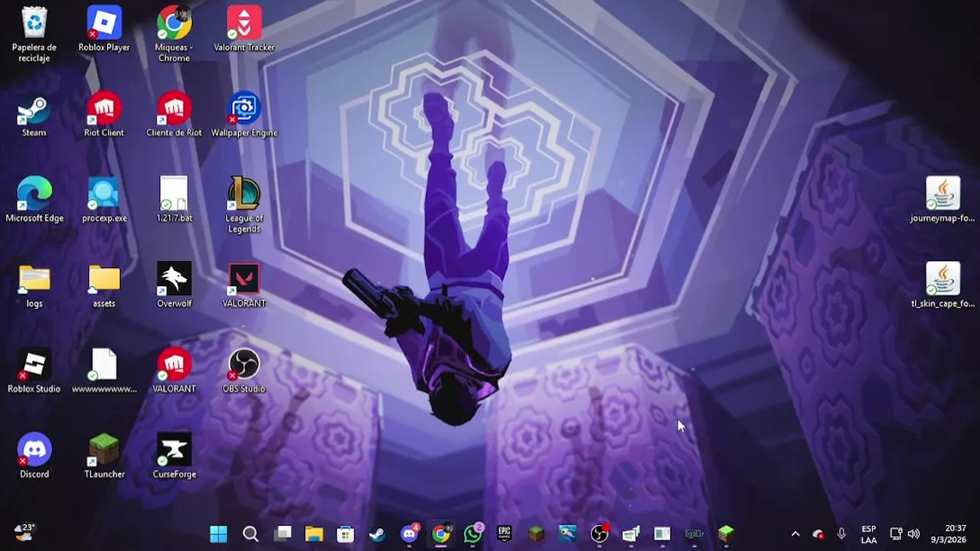Select the Valorant Tracker desktop icon
This screenshot has height=551, width=980.
[x=244, y=29]
